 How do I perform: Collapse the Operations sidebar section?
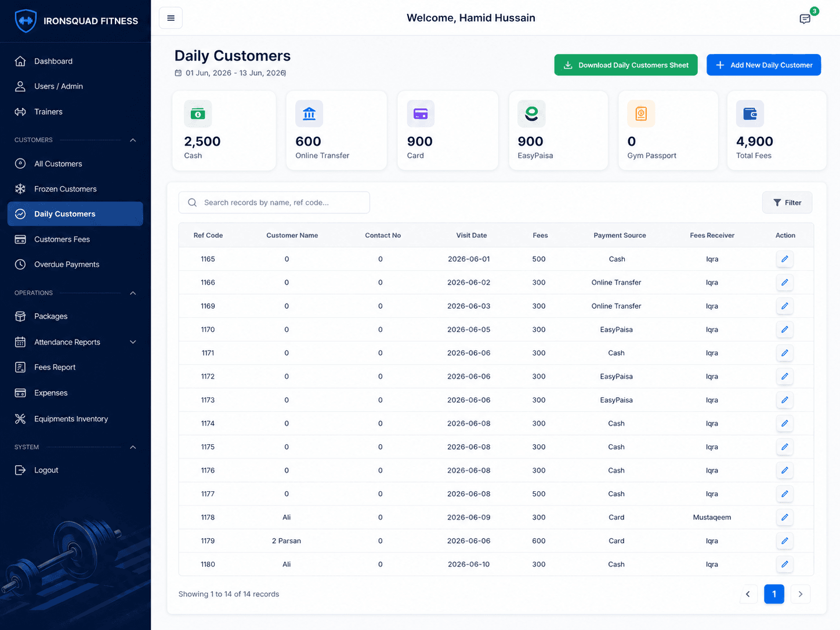[x=133, y=293]
